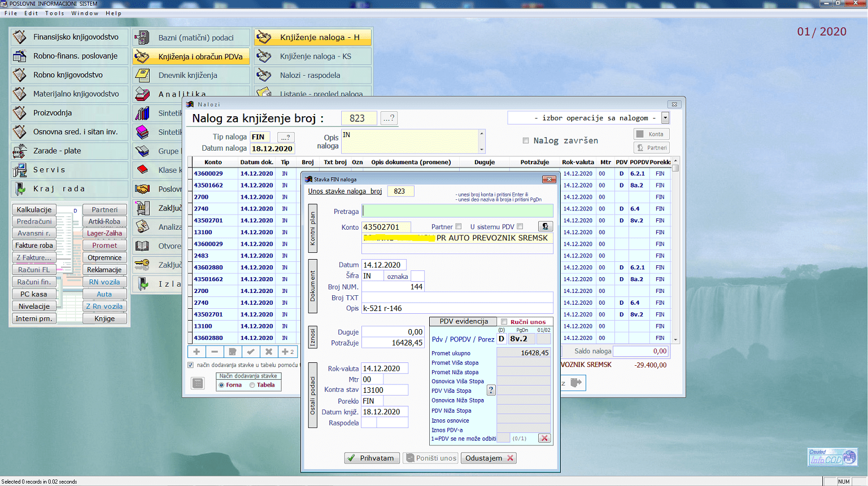This screenshot has width=868, height=486.
Task: Click the Analitika printer icon
Action: click(142, 94)
